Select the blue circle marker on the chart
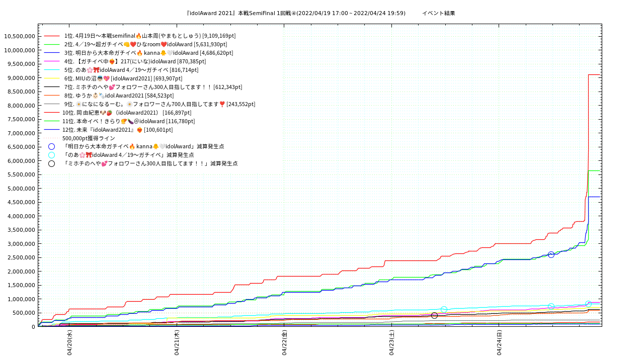Image resolution: width=644 pixels, height=362 pixels. pyautogui.click(x=551, y=255)
